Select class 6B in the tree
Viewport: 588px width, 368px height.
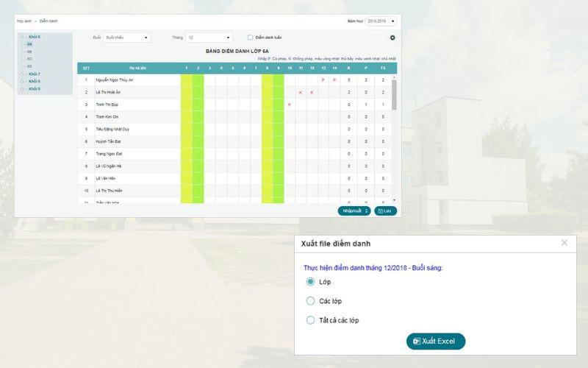click(29, 52)
